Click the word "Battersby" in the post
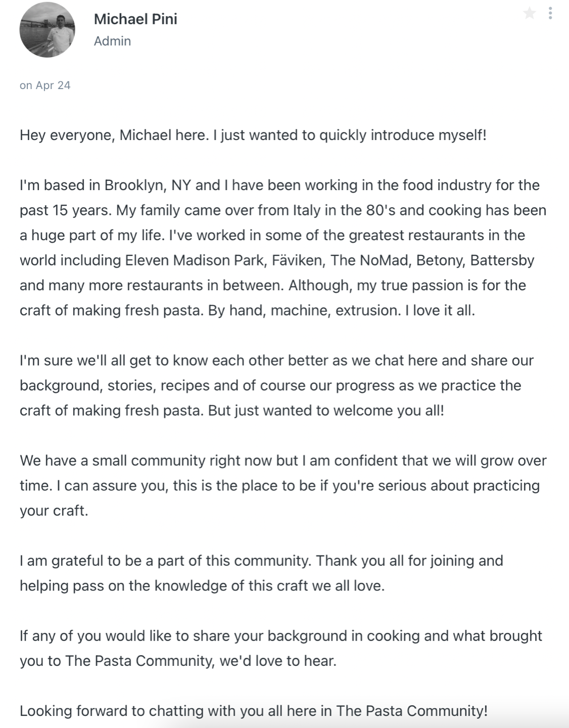The image size is (569, 728). [502, 260]
